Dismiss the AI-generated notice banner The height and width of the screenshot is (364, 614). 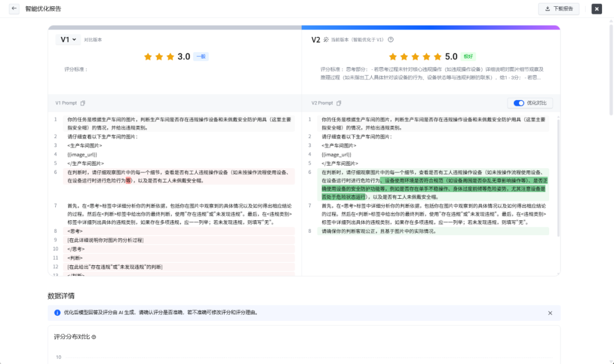pyautogui.click(x=550, y=313)
